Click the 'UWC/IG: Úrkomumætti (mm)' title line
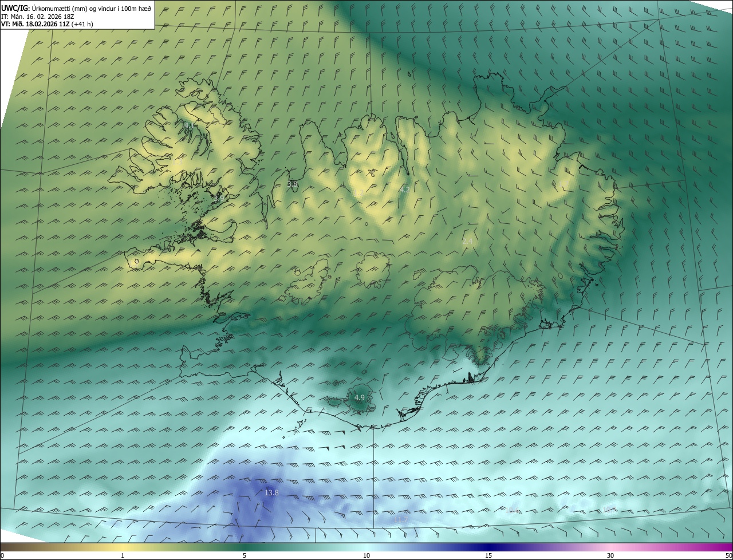The image size is (733, 560). (76, 8)
